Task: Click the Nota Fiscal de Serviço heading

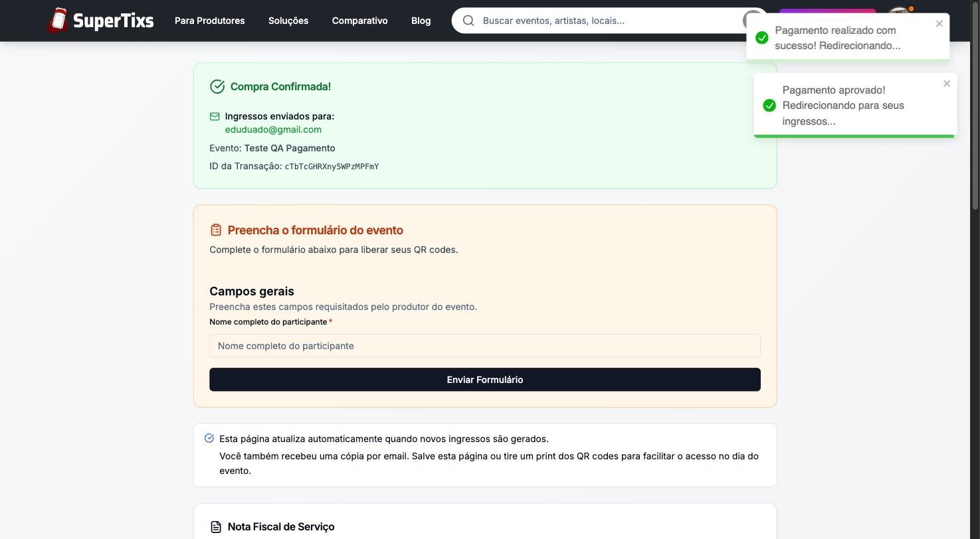Action: pyautogui.click(x=281, y=527)
